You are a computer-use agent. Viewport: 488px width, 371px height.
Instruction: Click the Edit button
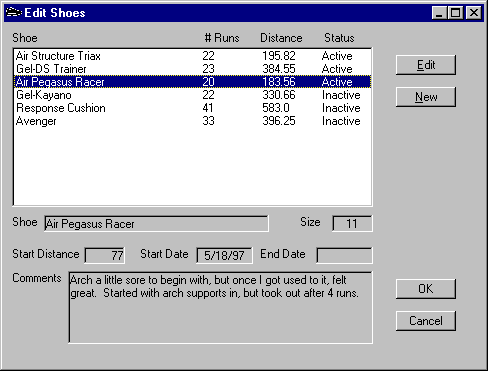[426, 65]
